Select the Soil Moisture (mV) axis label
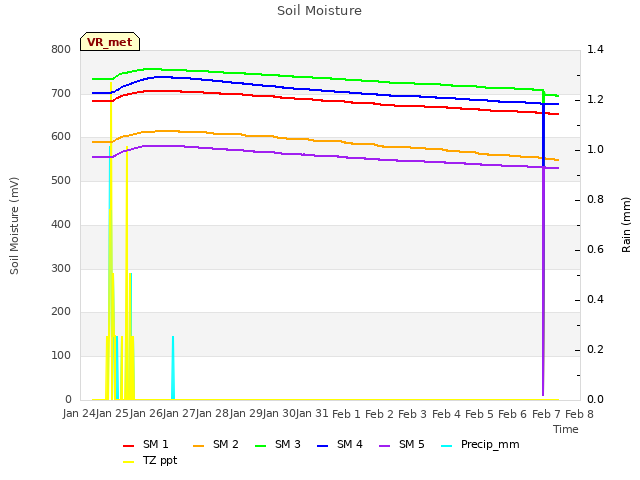This screenshot has height=480, width=640. (14, 225)
